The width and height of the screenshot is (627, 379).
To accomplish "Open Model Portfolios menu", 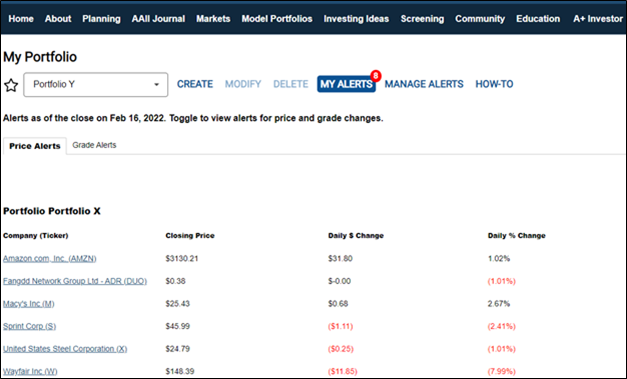I will click(x=277, y=19).
